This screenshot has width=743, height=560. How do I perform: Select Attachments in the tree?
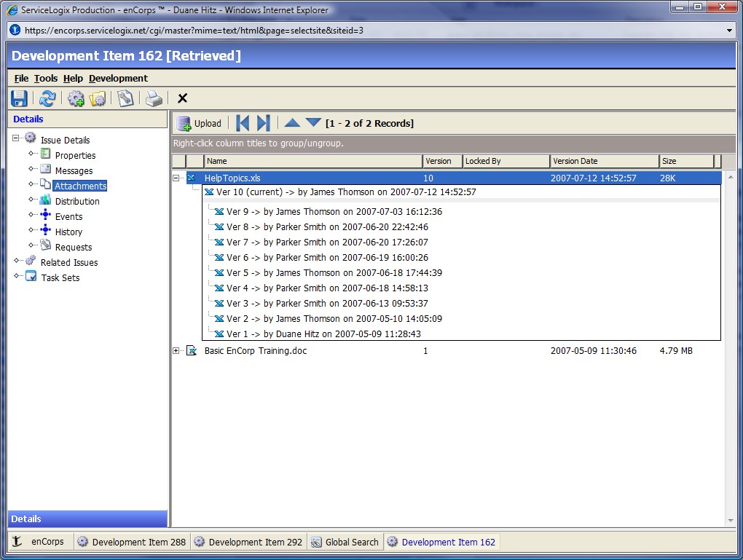(x=80, y=186)
